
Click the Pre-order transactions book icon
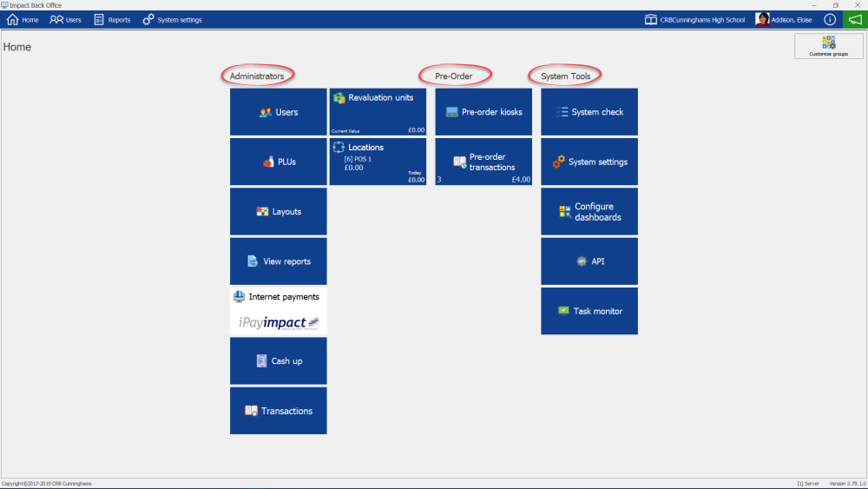(x=460, y=162)
